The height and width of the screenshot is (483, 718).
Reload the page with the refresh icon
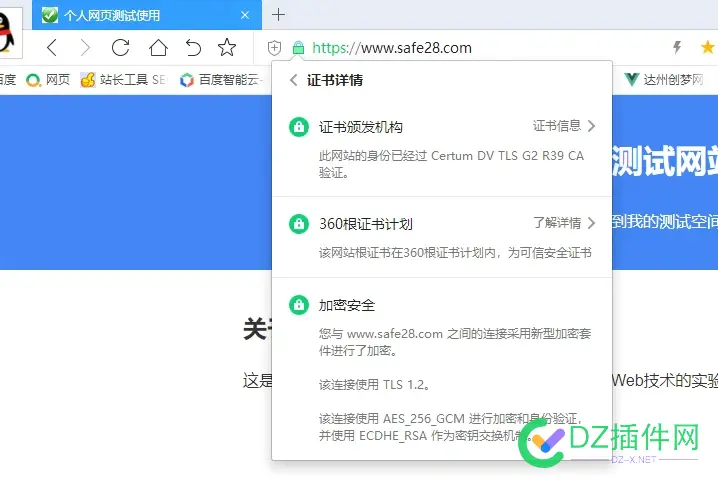pos(120,48)
